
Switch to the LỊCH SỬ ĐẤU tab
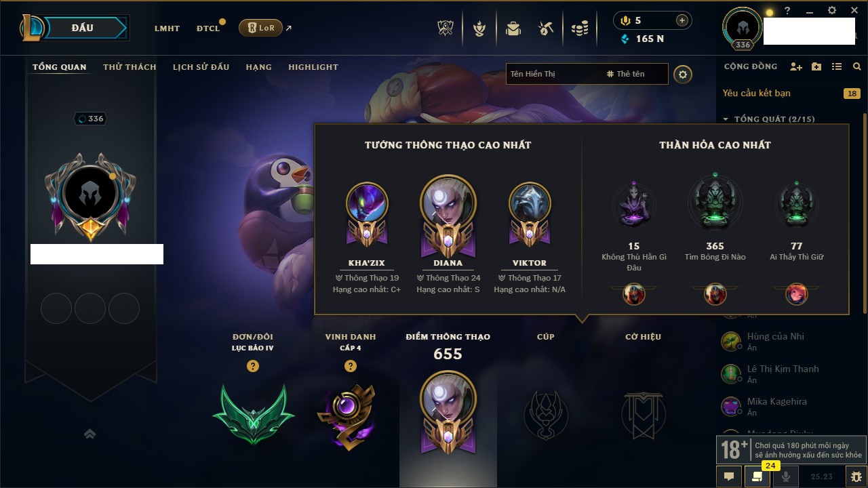tap(201, 67)
